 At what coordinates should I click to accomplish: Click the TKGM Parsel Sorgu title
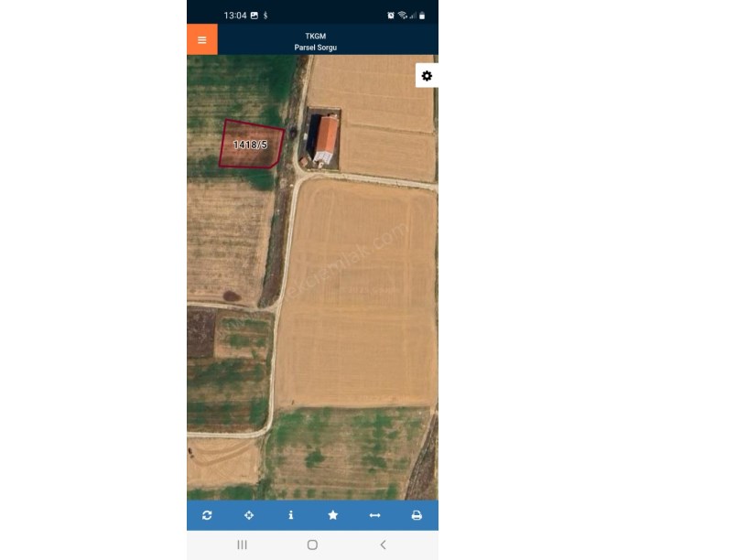tap(316, 41)
